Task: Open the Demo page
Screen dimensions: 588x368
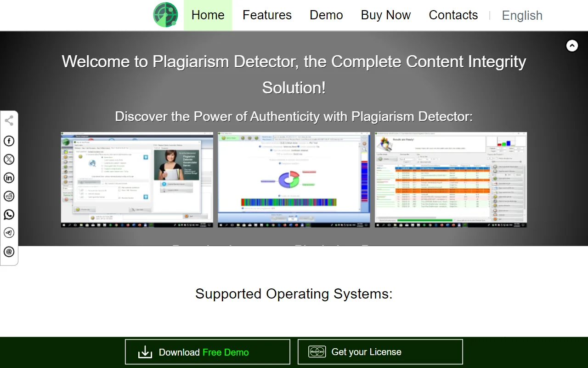Action: click(x=326, y=15)
